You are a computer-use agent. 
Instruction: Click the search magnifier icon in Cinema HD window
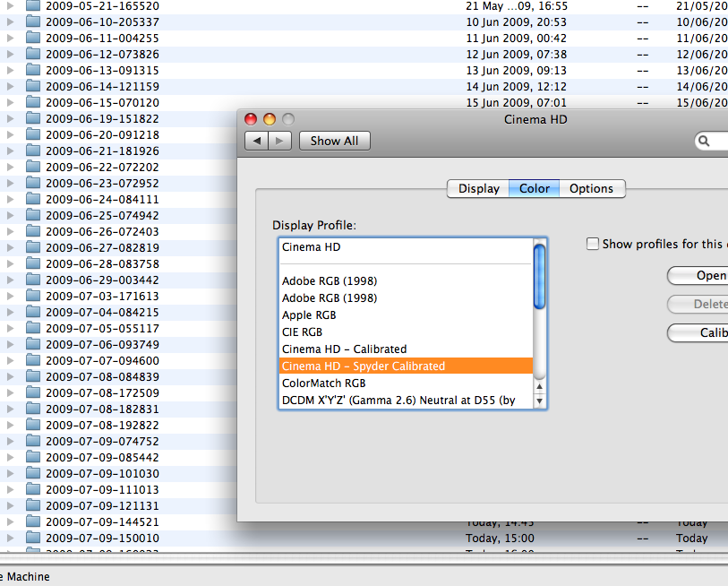[704, 141]
